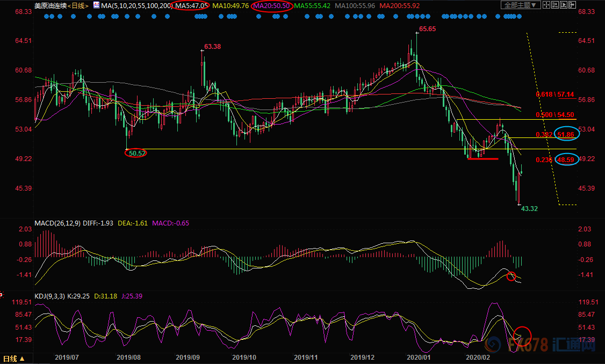Click the exit-right panel icon
Screen dimensions: 605x364
pos(572,5)
